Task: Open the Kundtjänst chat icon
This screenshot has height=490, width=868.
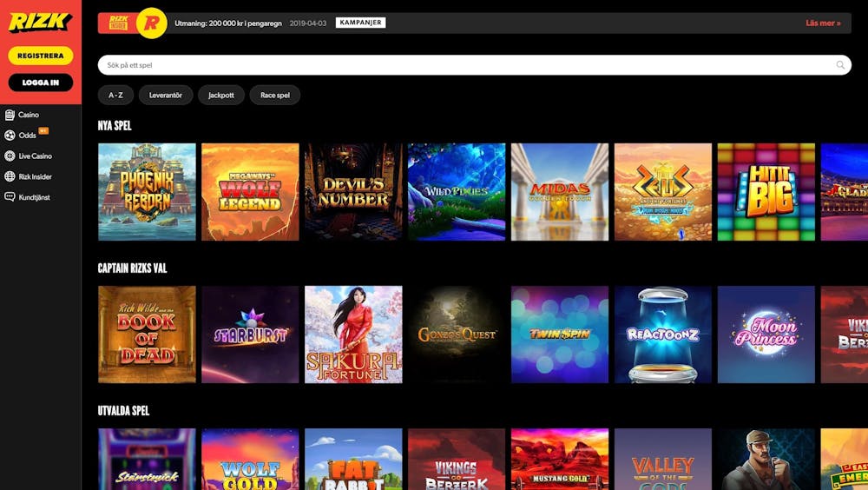Action: 10,196
